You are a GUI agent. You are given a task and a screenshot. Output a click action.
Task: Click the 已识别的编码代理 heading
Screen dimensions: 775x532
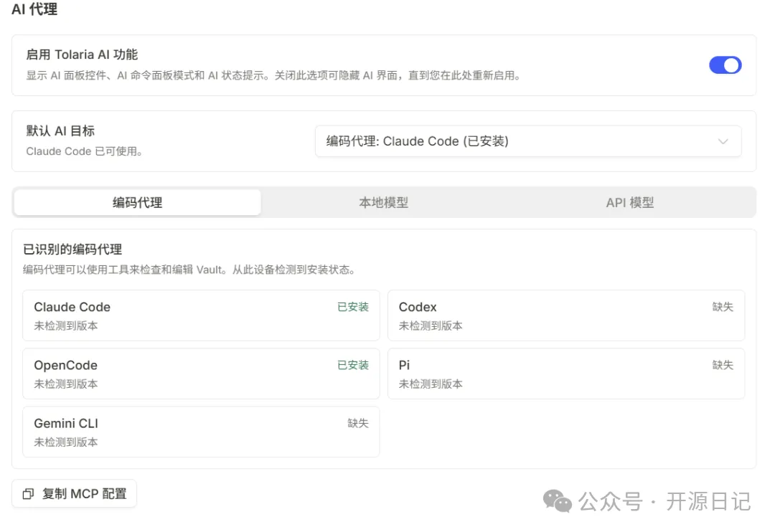pyautogui.click(x=72, y=250)
